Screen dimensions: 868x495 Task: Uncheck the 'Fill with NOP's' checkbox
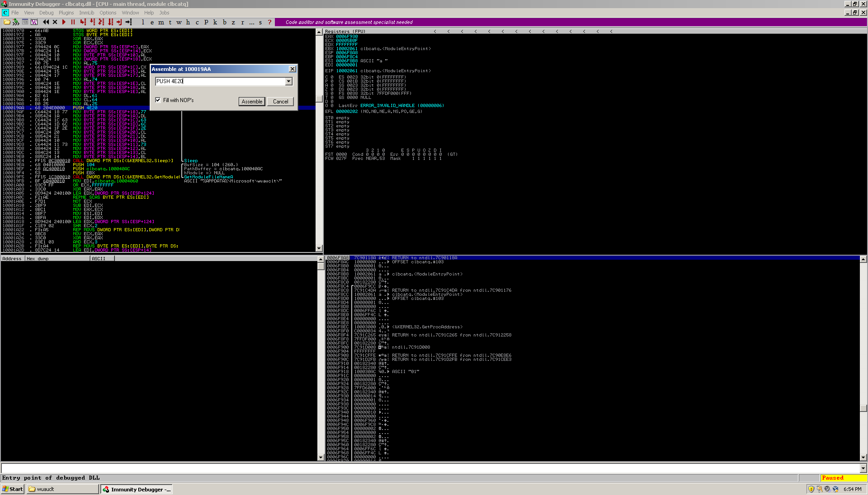click(x=158, y=100)
